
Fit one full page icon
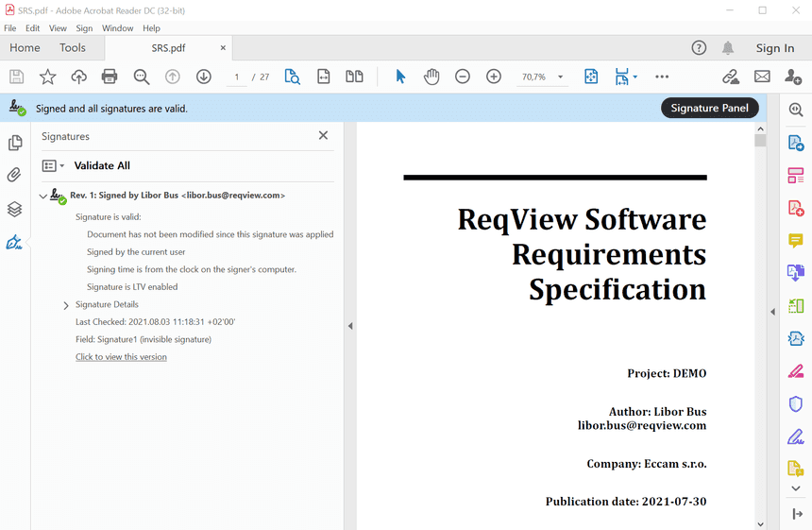[x=591, y=77]
